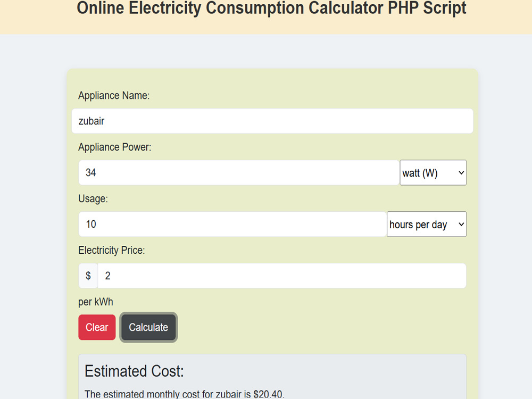This screenshot has width=532, height=399.
Task: Click the Electricity Price label
Action: pyautogui.click(x=112, y=251)
